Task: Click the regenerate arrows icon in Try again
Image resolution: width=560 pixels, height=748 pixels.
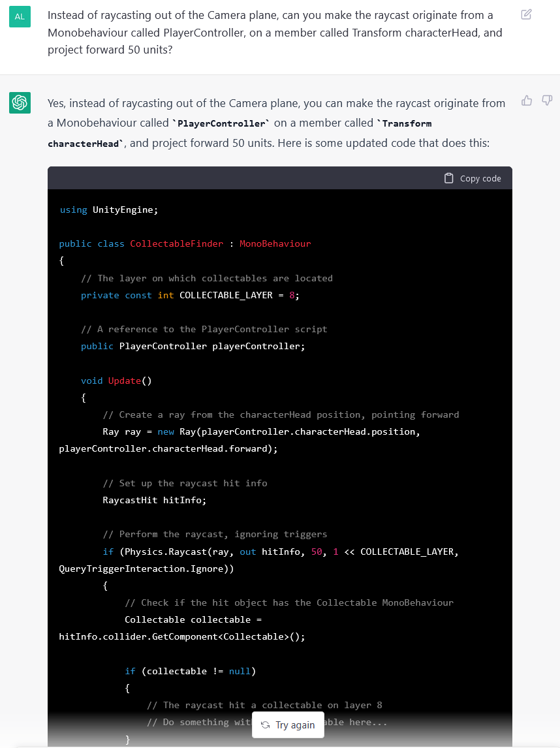Action: click(x=266, y=725)
